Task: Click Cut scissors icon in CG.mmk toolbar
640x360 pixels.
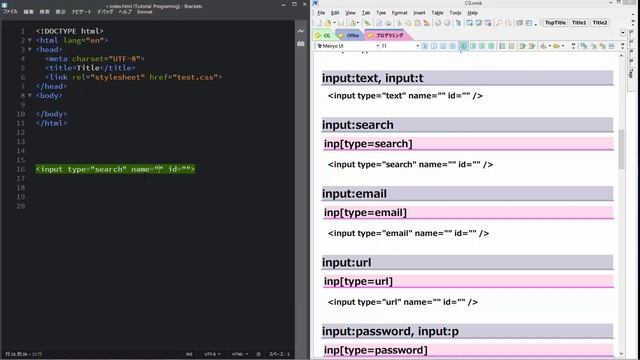Action: (399, 23)
